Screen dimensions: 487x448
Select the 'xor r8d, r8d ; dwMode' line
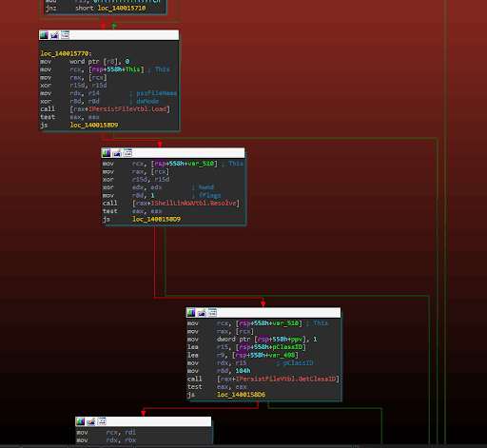tap(99, 101)
